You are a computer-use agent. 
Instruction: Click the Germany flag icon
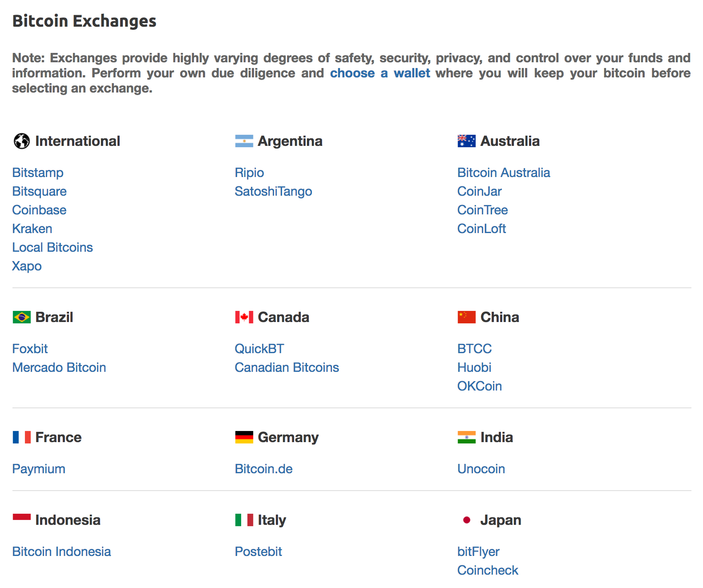[x=244, y=437]
